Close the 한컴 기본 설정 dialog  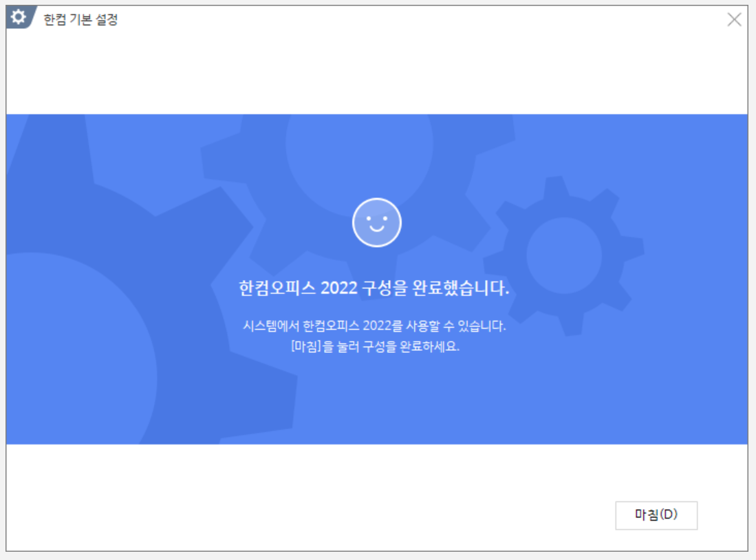point(734,19)
